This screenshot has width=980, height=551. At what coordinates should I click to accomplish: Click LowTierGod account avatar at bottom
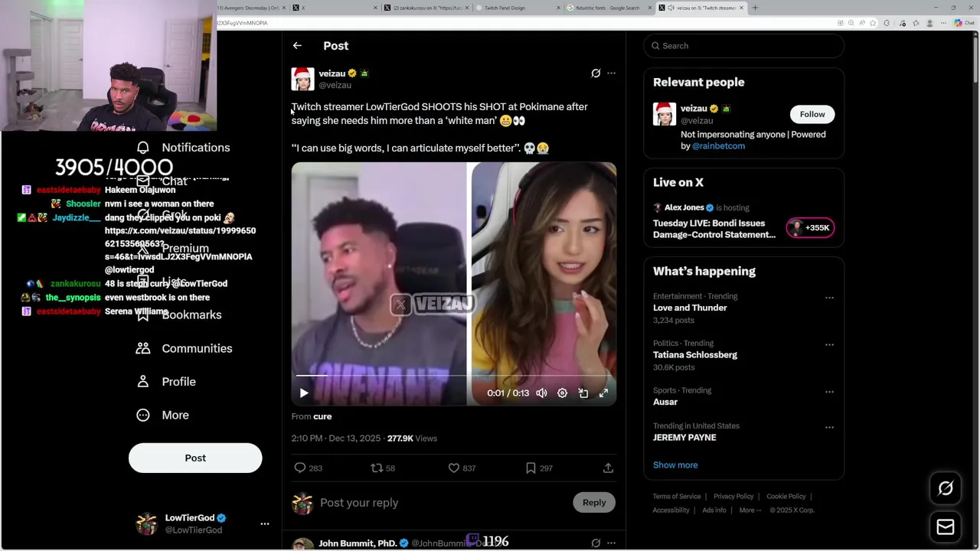tap(146, 524)
